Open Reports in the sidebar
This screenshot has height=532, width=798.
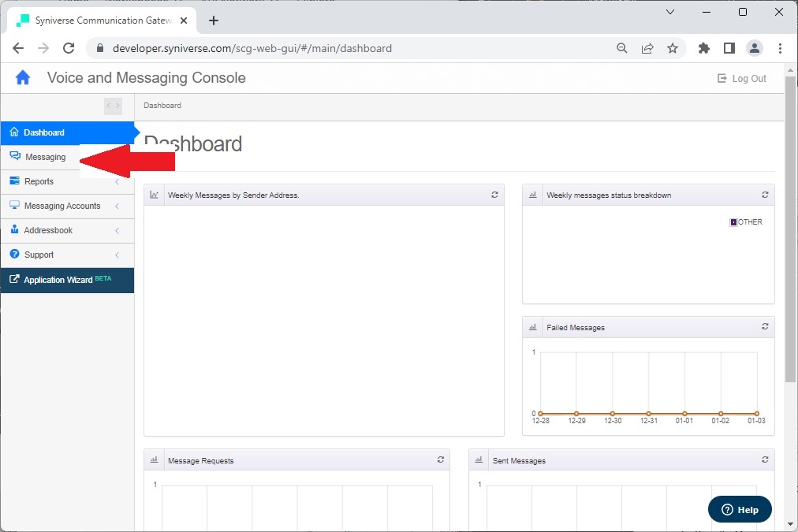click(67, 181)
